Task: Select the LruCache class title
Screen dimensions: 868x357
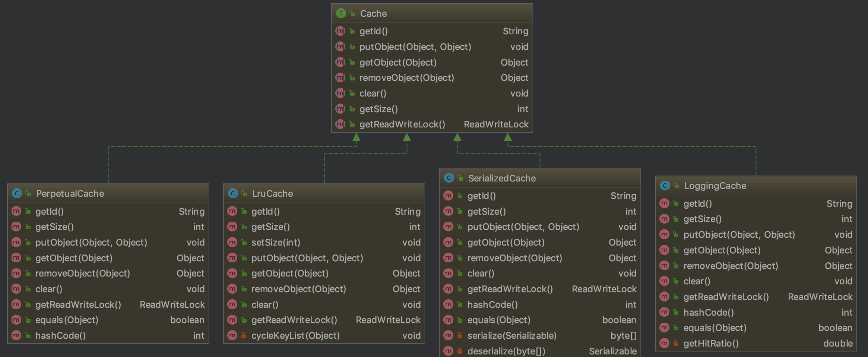Action: (x=272, y=193)
